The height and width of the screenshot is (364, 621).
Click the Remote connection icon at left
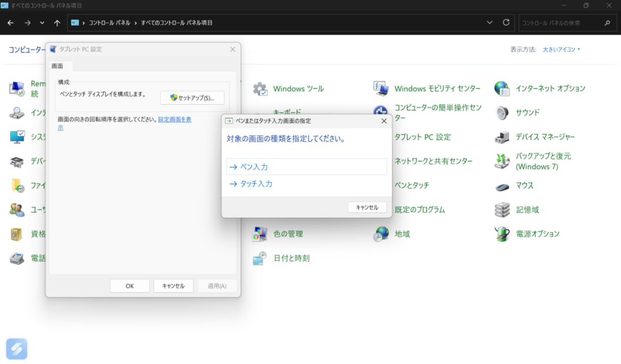pos(17,89)
